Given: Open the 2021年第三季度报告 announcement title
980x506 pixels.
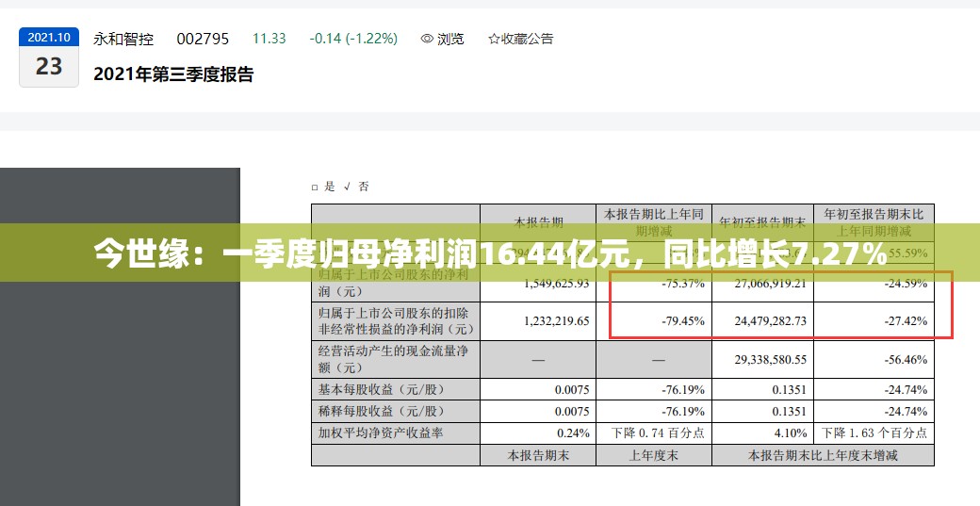Looking at the screenshot, I should click(x=173, y=74).
